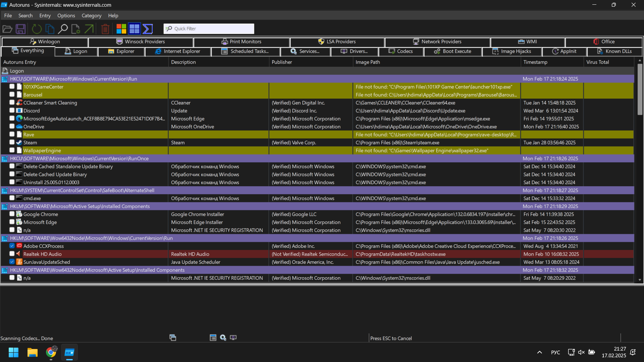
Task: Click the Copy toolbar icon
Action: coord(50,29)
